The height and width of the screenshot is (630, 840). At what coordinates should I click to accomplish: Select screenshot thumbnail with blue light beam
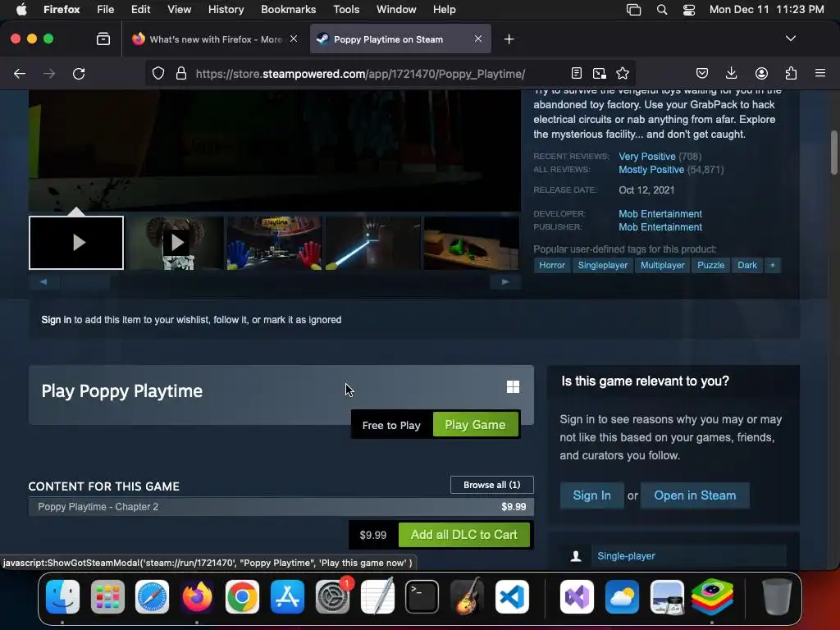tap(372, 243)
